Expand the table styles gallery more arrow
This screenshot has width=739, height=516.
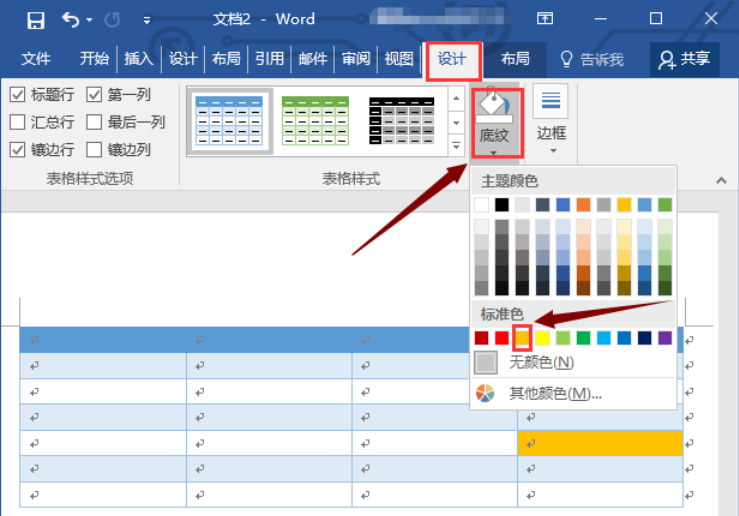click(456, 146)
